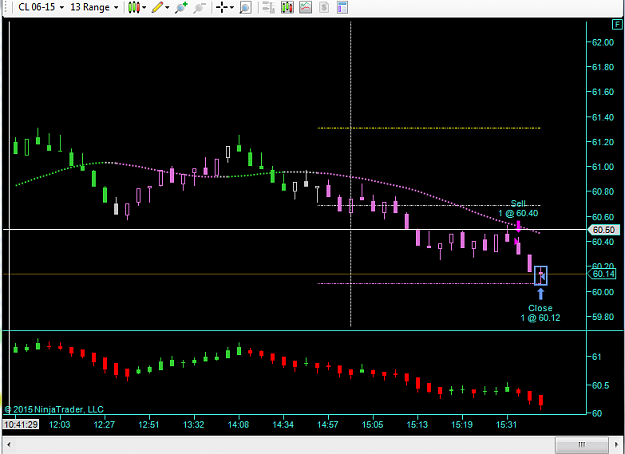The image size is (625, 454).
Task: Click the 14:08 time axis label
Action: pyautogui.click(x=238, y=425)
